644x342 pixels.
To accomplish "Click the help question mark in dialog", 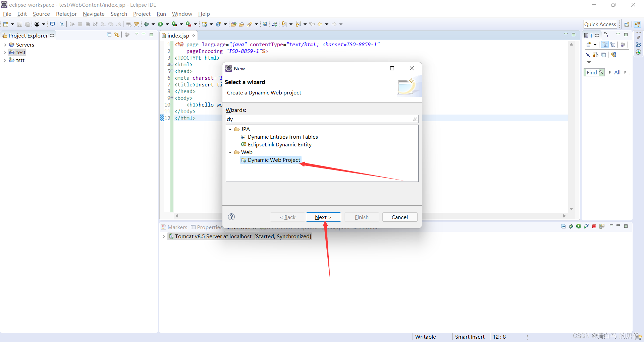I will click(231, 217).
